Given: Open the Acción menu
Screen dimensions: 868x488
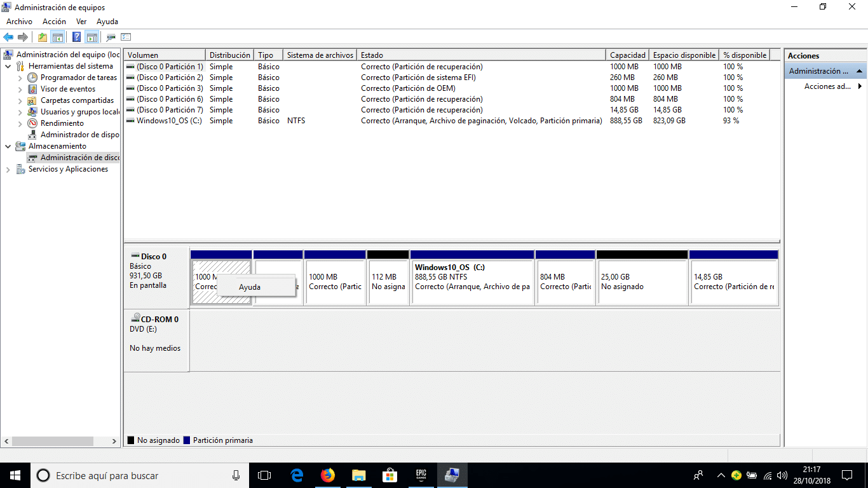Looking at the screenshot, I should [x=54, y=22].
